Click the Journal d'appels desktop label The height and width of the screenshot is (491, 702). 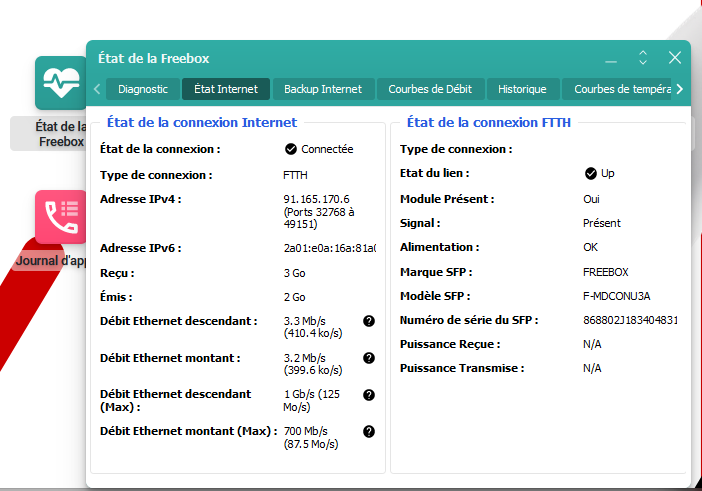click(x=51, y=260)
